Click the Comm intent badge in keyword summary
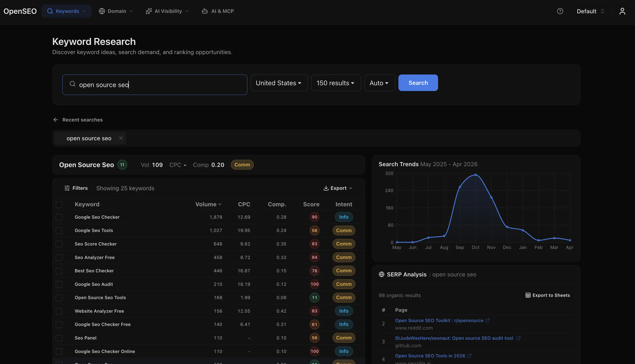 click(x=242, y=165)
